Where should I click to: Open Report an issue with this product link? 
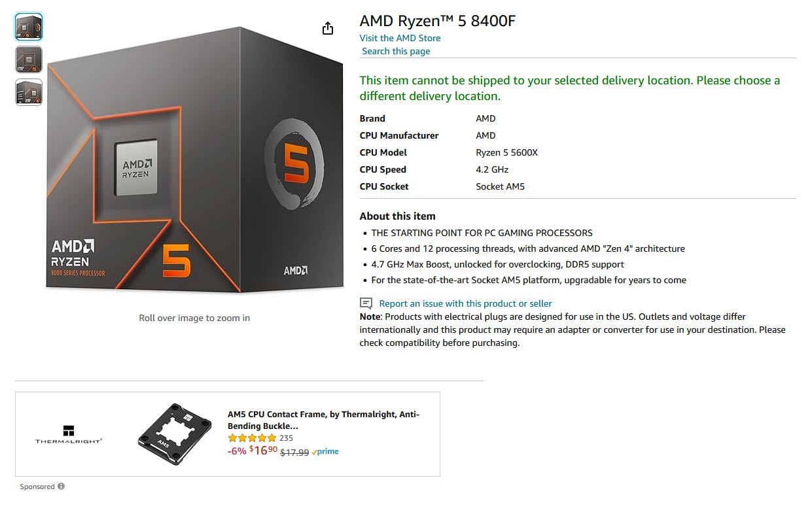coord(465,303)
